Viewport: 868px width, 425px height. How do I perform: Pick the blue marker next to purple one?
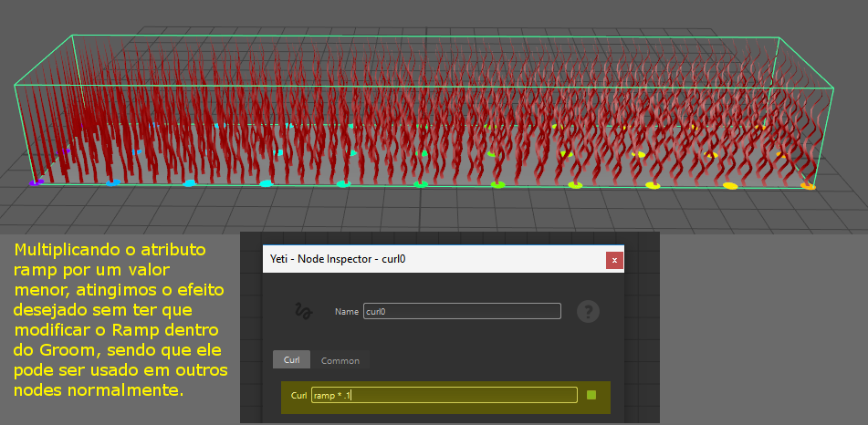(x=112, y=182)
